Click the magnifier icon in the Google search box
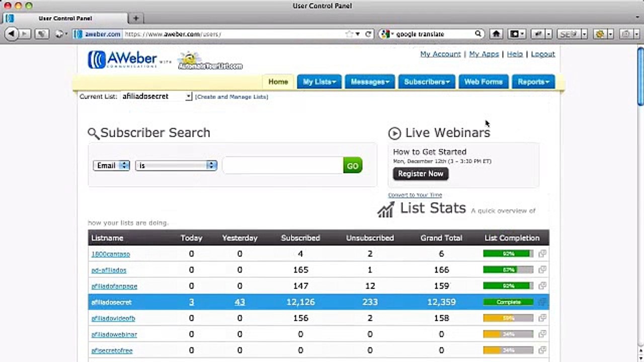This screenshot has width=644, height=362. tap(478, 34)
